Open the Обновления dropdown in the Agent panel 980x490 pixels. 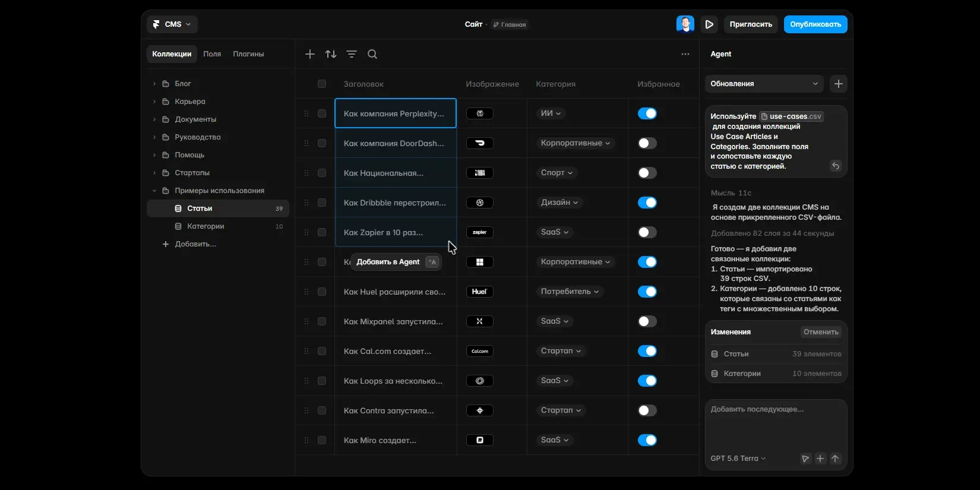(x=764, y=84)
